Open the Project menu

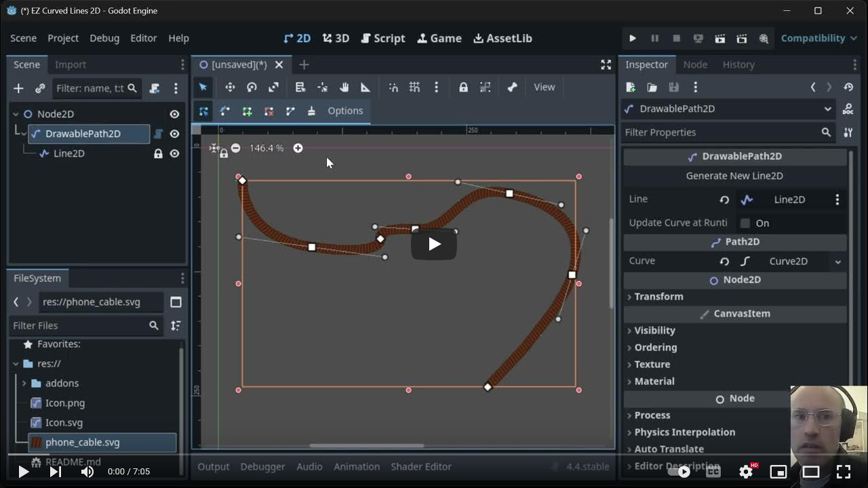63,38
